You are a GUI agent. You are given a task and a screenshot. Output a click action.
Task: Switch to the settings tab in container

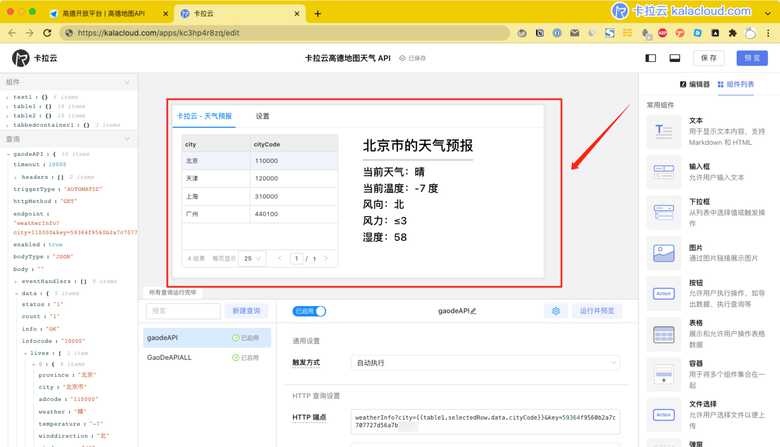click(262, 116)
